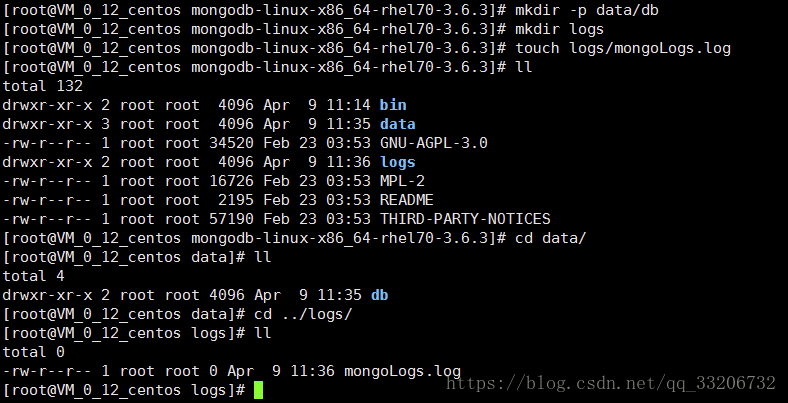Click the blue 'data' directory name

pos(397,124)
